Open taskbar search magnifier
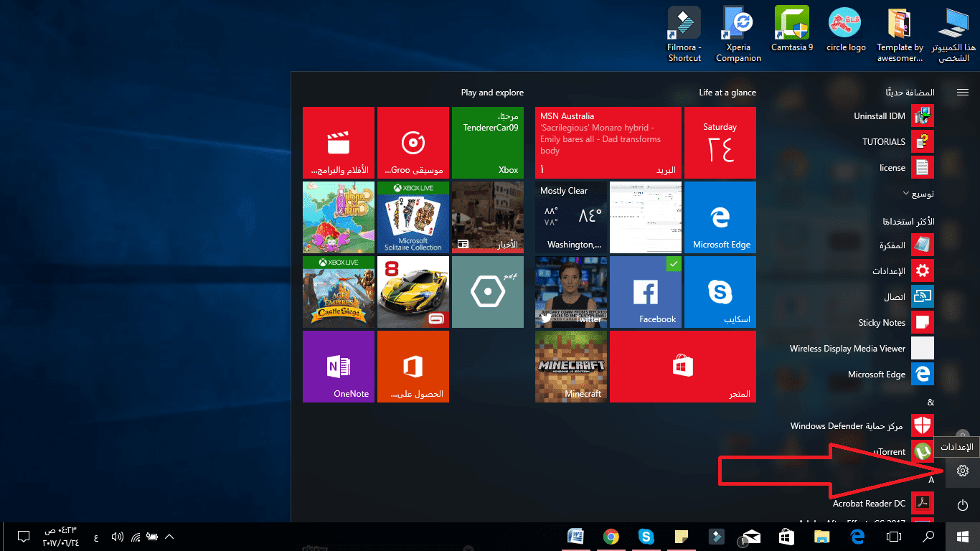The height and width of the screenshot is (551, 980). (928, 537)
